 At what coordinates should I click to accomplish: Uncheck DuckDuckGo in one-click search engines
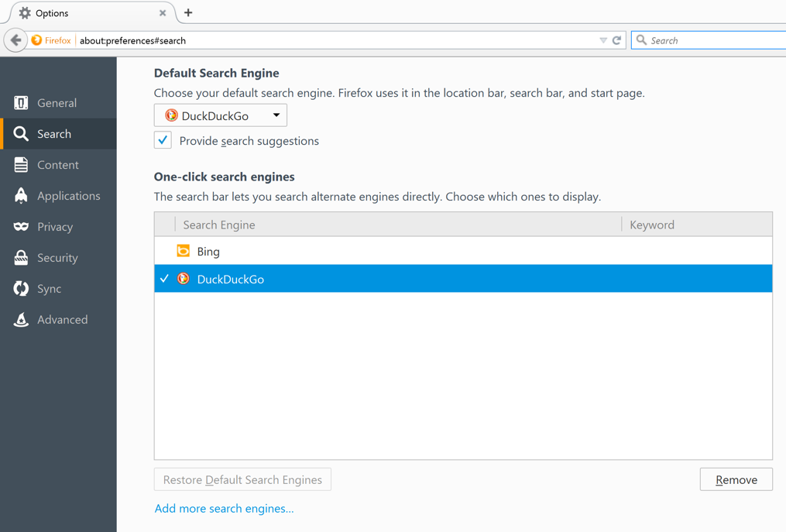pos(165,278)
